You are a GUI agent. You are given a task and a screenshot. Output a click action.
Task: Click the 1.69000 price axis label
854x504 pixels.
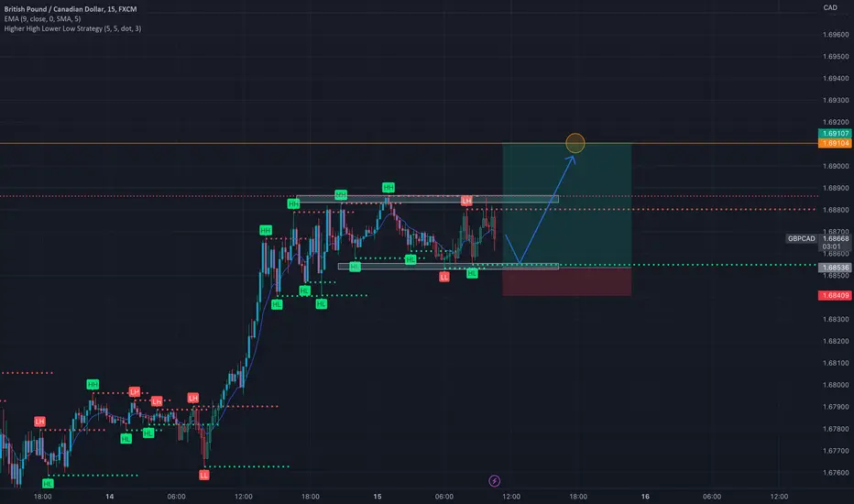[836, 166]
